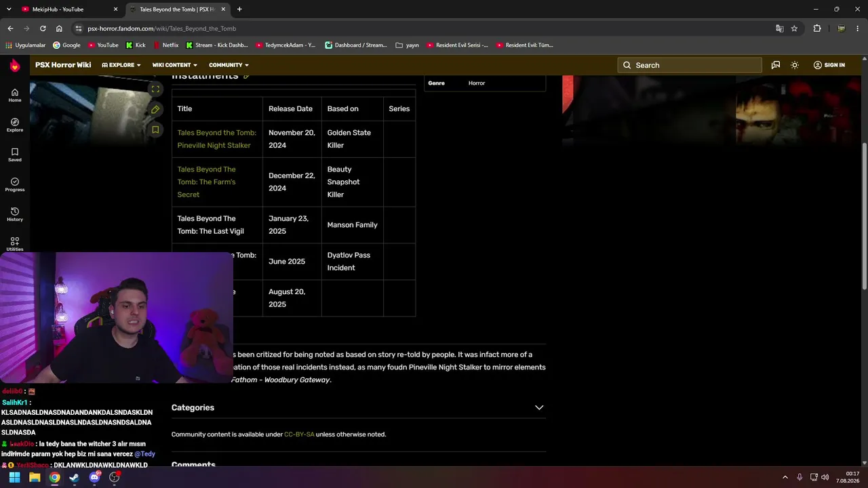Viewport: 868px width, 488px height.
Task: Open the browser home page
Action: pos(59,28)
